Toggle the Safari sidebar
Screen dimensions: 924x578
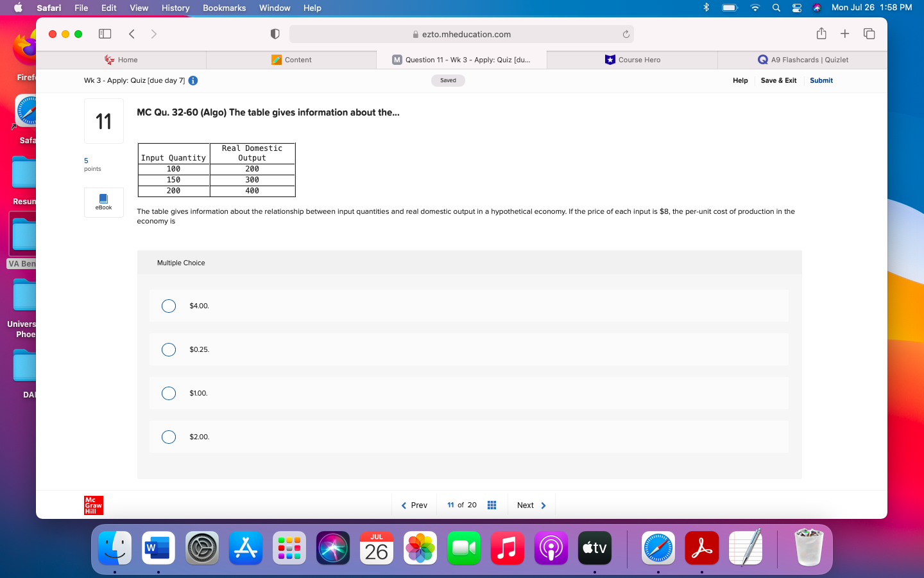pyautogui.click(x=105, y=33)
